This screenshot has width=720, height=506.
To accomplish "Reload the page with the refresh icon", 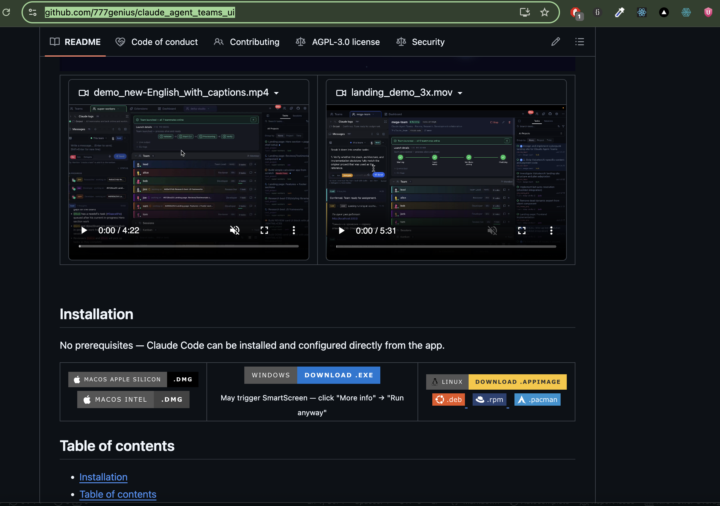I will tap(6, 12).
